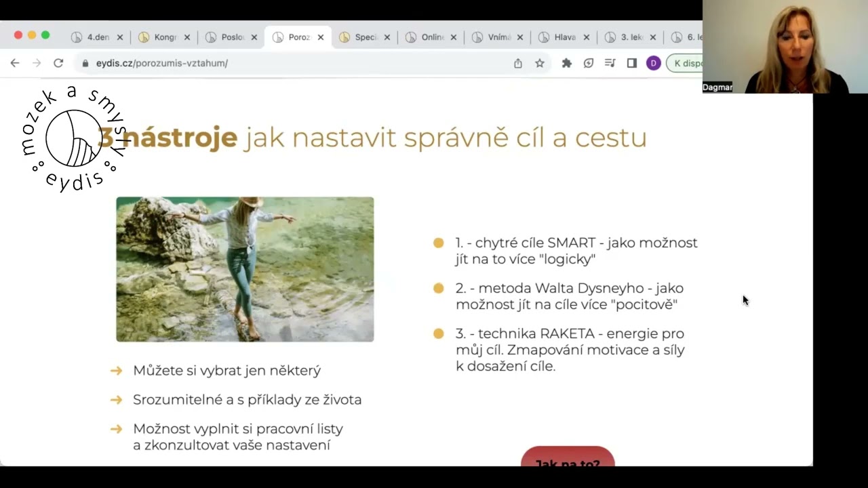This screenshot has height=488, width=868.
Task: Close the 'Online' tab
Action: click(x=454, y=37)
